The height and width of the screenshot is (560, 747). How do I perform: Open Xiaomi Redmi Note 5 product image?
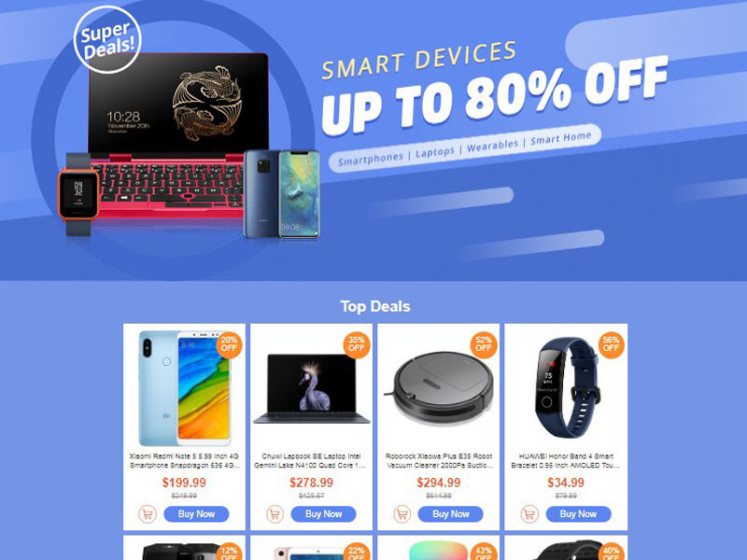coord(184,388)
